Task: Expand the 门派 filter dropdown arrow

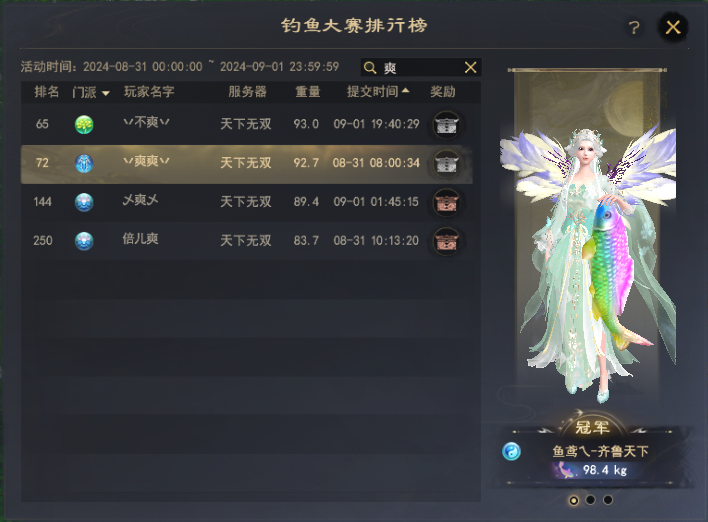Action: pyautogui.click(x=106, y=93)
